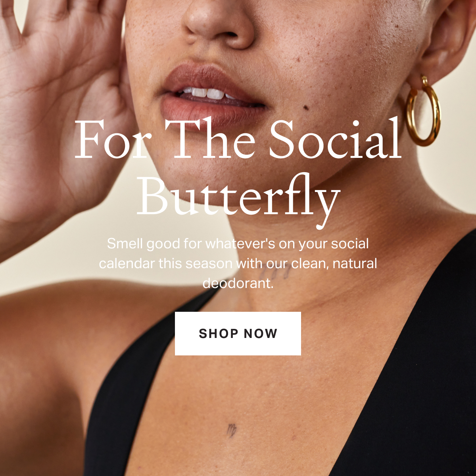
Task: Click the gold hoop earring
Action: point(423,110)
